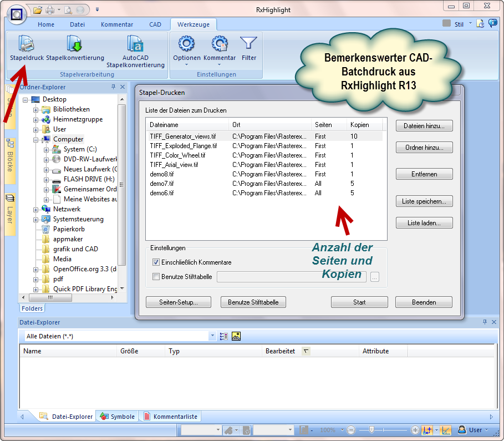Open the Symbole bottom tab
This screenshot has width=504, height=441.
coord(118,417)
